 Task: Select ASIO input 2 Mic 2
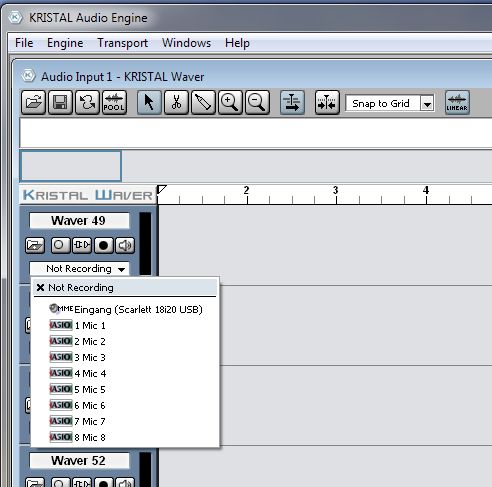click(125, 341)
